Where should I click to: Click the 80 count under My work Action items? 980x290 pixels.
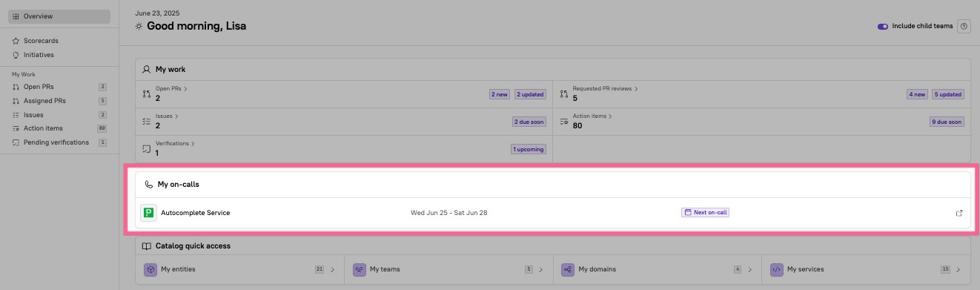pyautogui.click(x=577, y=125)
